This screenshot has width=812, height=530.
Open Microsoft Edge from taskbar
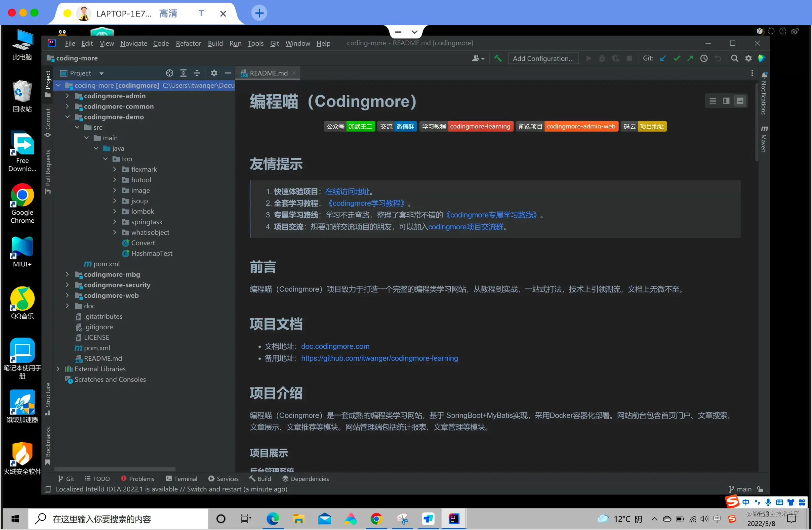point(273,519)
